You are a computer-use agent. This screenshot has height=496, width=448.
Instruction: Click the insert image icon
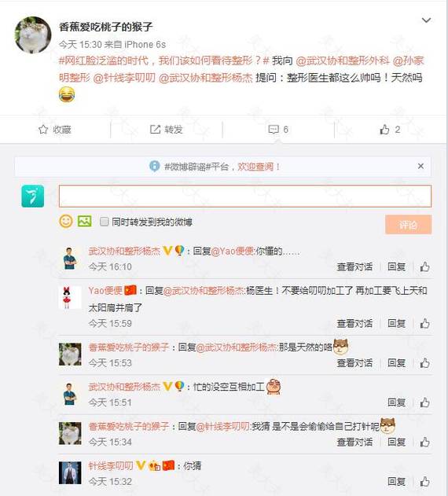point(84,221)
